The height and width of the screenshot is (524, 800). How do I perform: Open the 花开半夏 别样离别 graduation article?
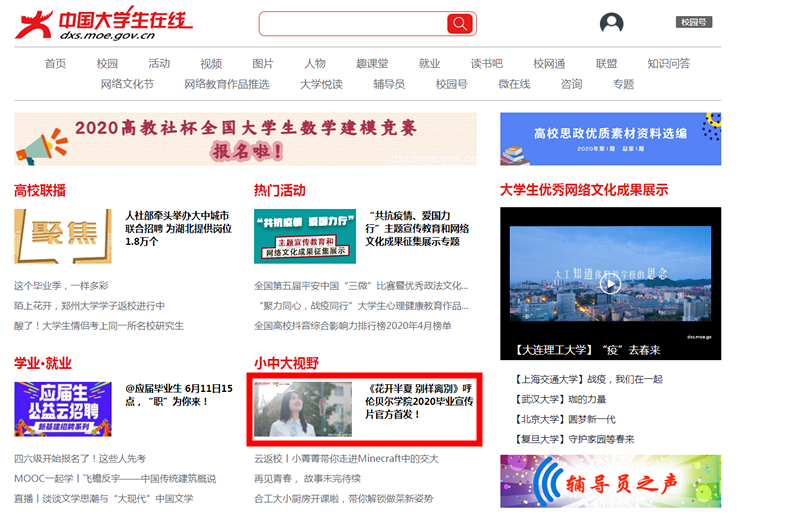[421, 401]
